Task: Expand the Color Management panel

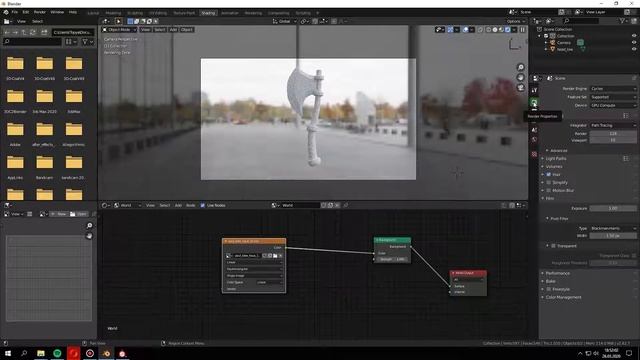Action: point(563,297)
